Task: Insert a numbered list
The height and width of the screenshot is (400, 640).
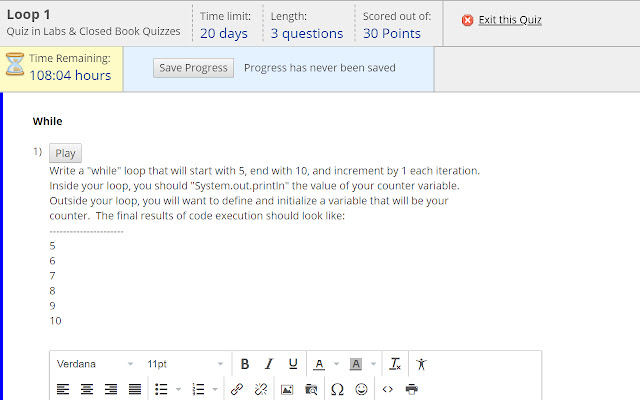Action: click(x=198, y=389)
